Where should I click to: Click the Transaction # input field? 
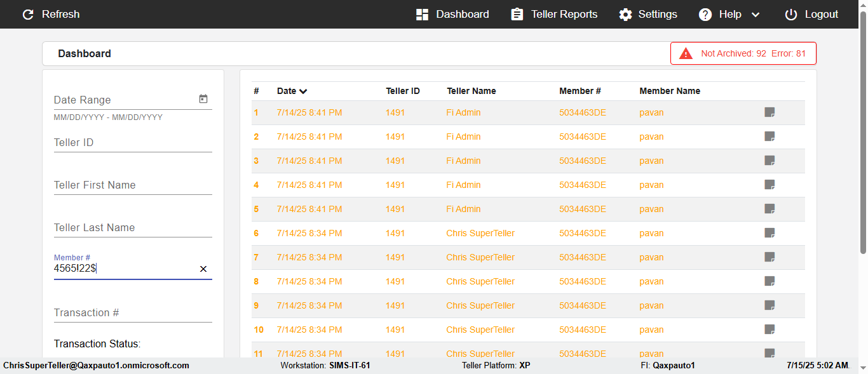point(133,313)
